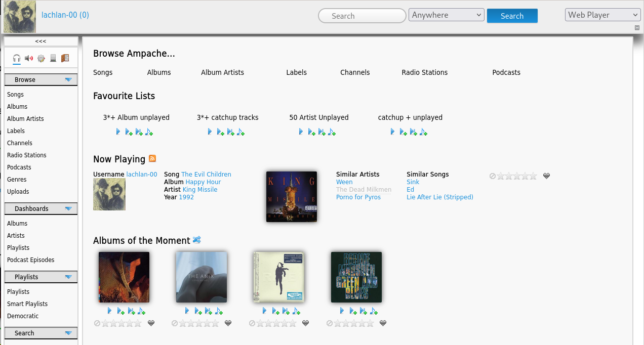The width and height of the screenshot is (644, 345).
Task: Toggle the heart under Green and Blues album
Action: [383, 323]
